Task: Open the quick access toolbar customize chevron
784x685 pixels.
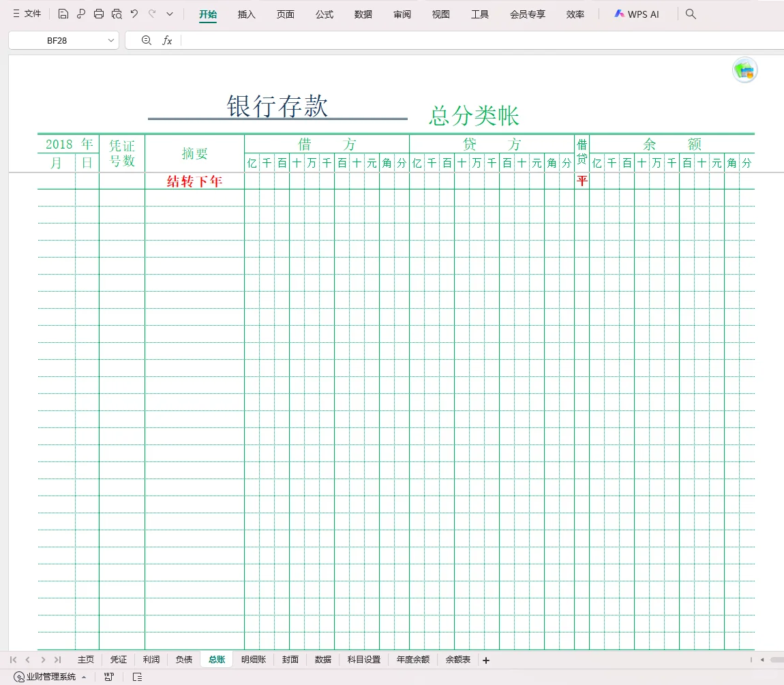Action: (x=169, y=13)
